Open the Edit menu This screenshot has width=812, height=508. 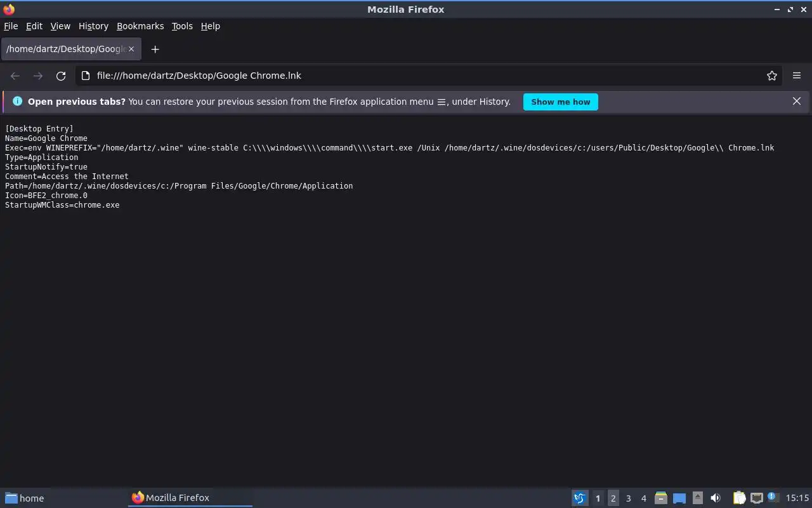[34, 26]
